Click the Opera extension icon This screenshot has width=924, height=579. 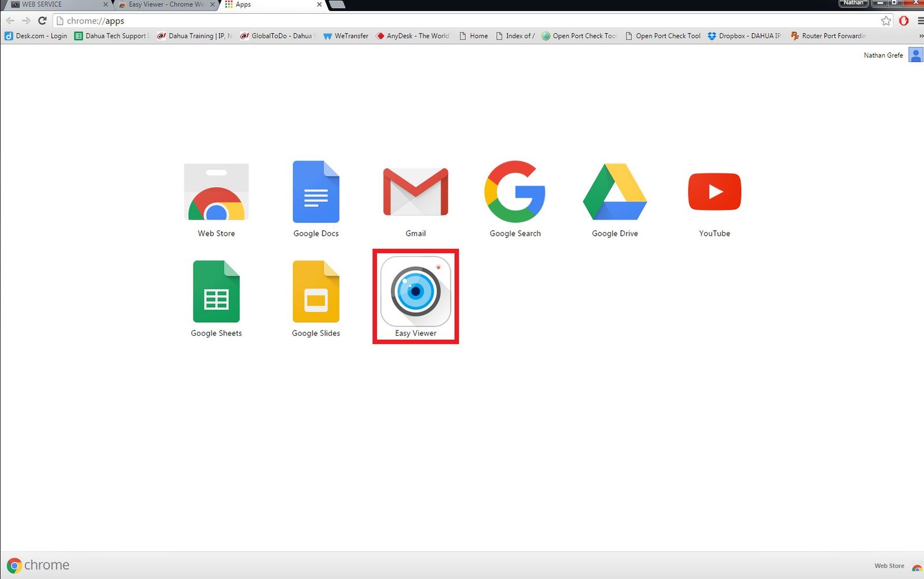click(904, 21)
